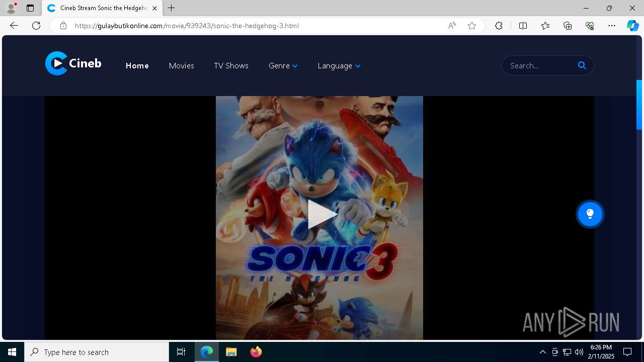644x362 pixels.
Task: Open the taskbar clock and date
Action: [602, 352]
